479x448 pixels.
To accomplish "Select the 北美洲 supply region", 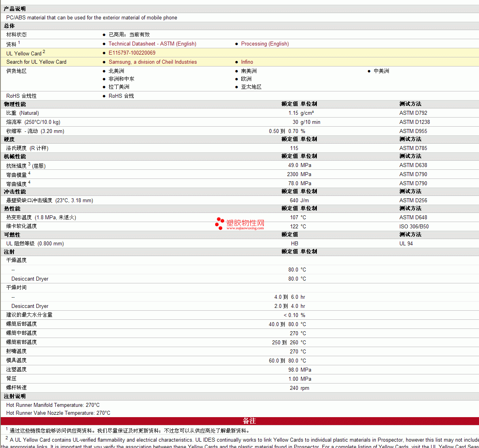I will pos(116,71).
